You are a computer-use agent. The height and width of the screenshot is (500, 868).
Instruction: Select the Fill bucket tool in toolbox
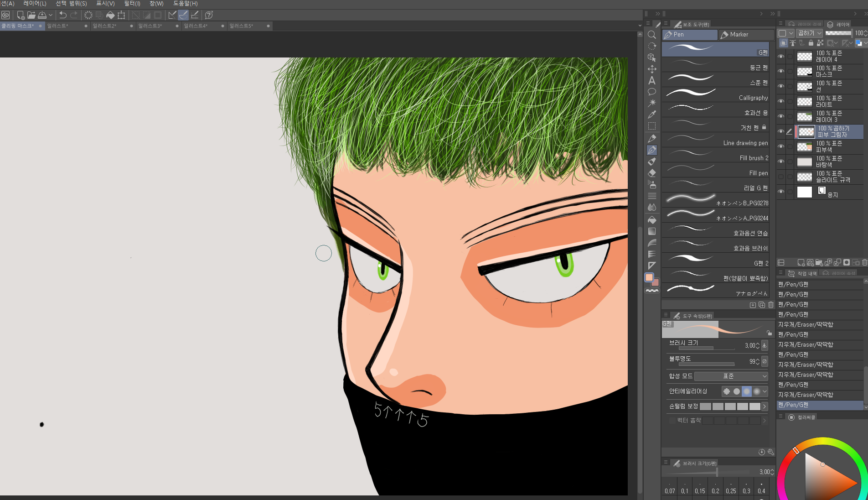tap(652, 220)
